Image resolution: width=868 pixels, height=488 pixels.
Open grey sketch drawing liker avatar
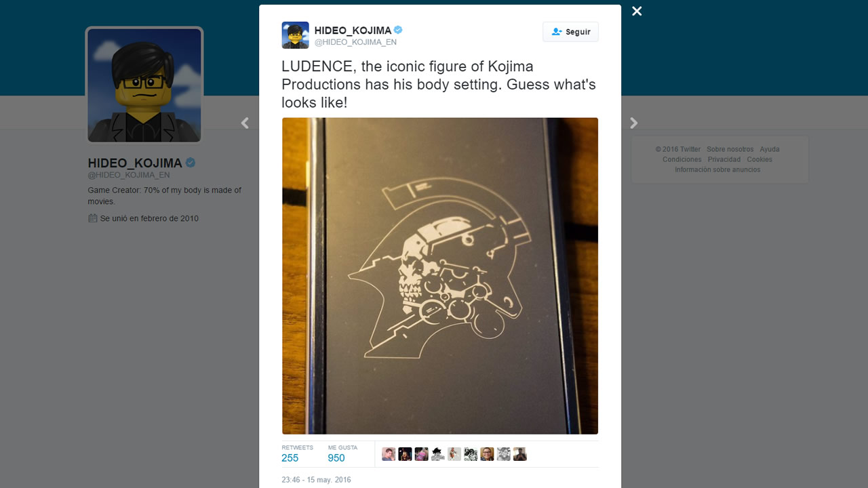click(503, 454)
